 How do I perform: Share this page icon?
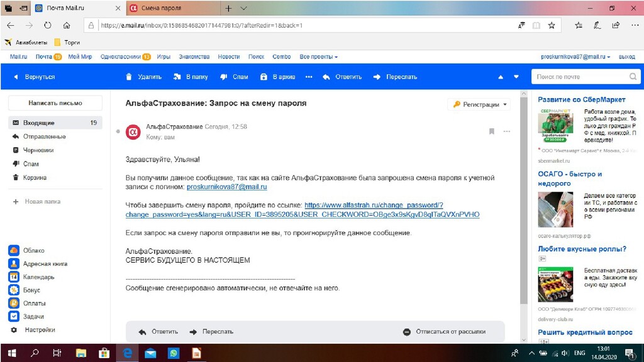(x=616, y=25)
